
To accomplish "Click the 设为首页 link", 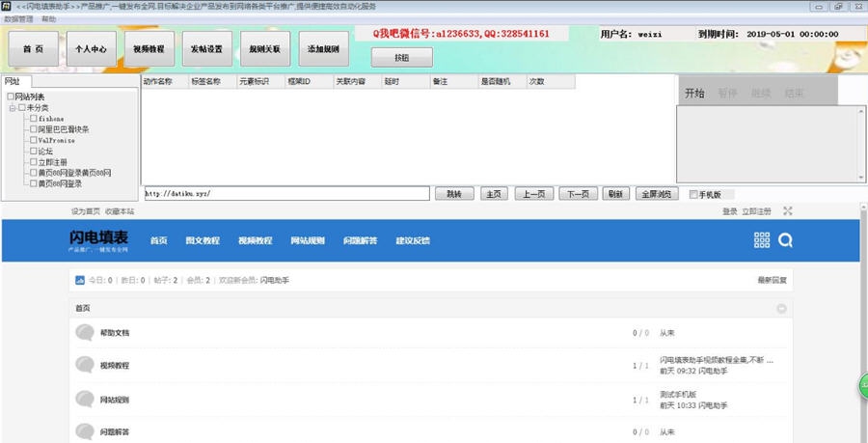I will [86, 211].
